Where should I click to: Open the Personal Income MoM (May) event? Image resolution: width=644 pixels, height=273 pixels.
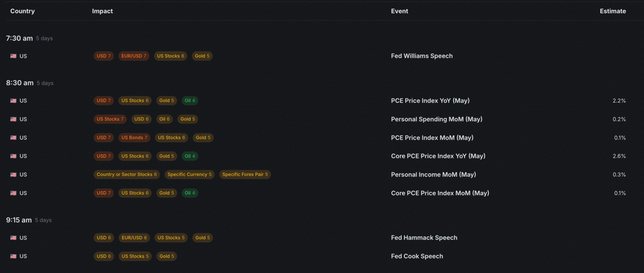click(x=433, y=174)
